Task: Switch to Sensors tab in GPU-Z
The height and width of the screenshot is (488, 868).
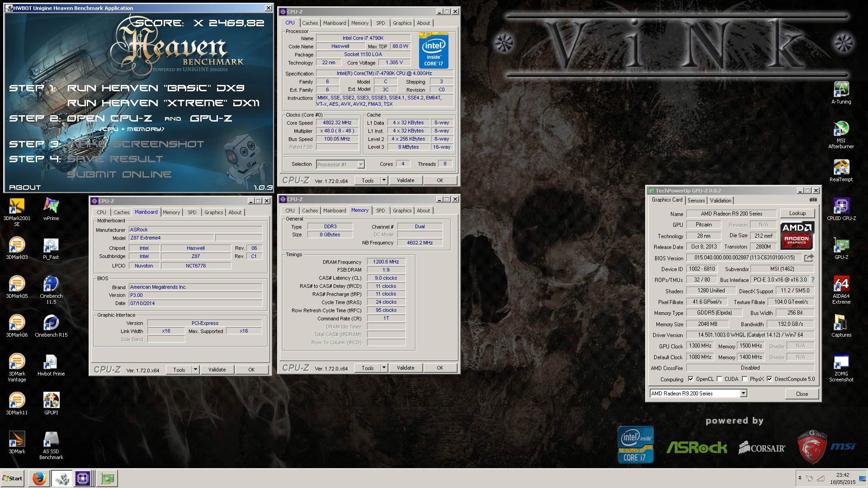Action: 696,201
